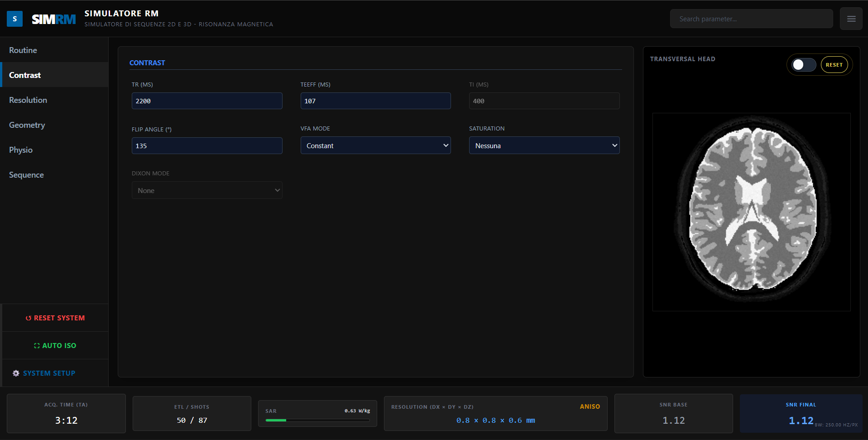Open the Saturation dropdown set to Nessuna

(x=544, y=145)
